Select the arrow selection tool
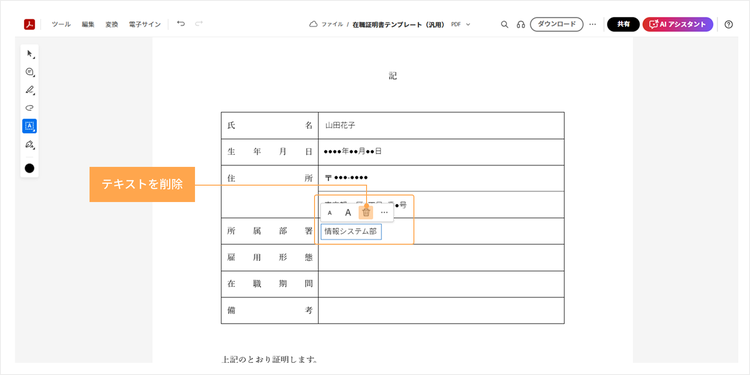Screen dimensions: 750x375 point(30,54)
